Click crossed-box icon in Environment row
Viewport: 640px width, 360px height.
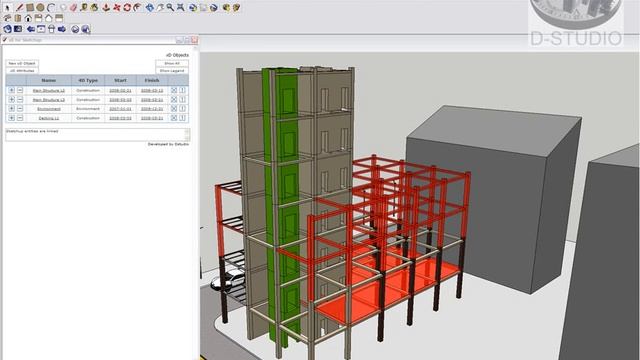coord(174,109)
